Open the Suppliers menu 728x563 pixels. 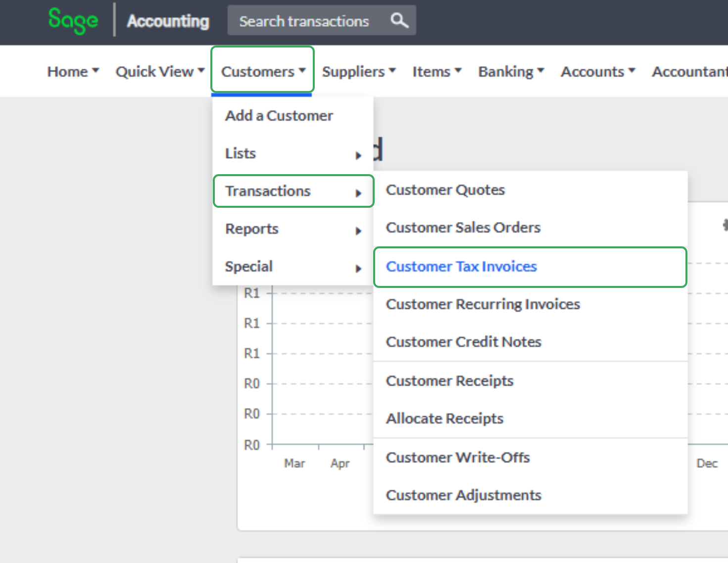click(359, 72)
